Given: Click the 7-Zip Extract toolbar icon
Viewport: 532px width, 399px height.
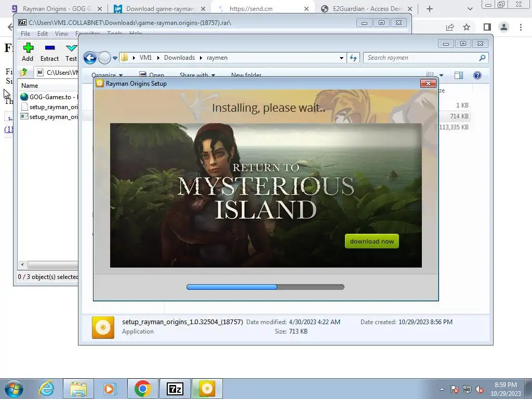Looking at the screenshot, I should pos(49,52).
